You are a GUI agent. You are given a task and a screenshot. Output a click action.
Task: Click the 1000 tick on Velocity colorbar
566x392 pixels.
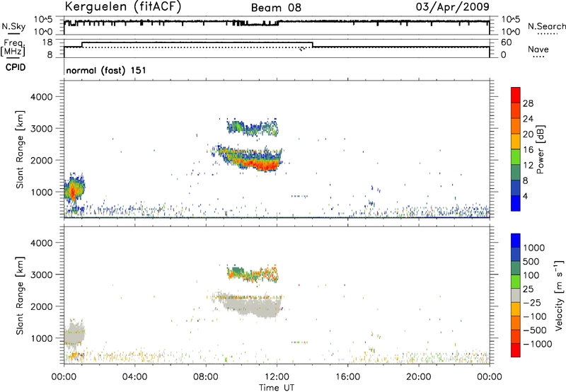534,248
